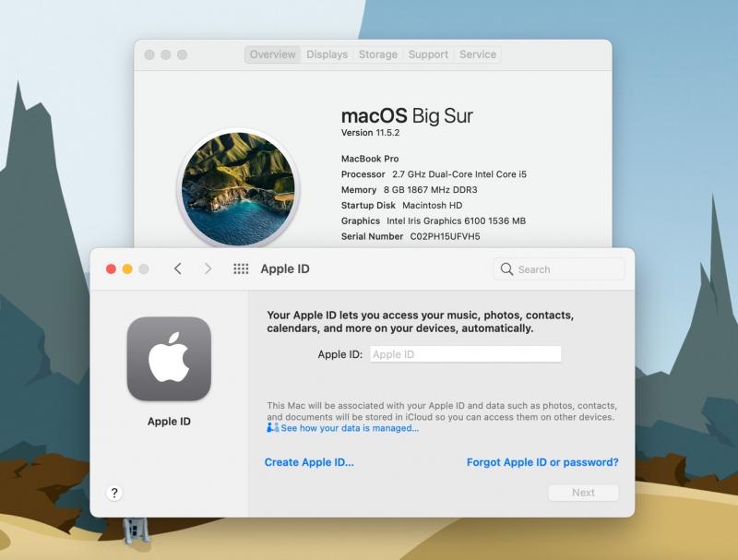This screenshot has height=560, width=738.
Task: Click the Search field in preferences window
Action: coord(559,269)
